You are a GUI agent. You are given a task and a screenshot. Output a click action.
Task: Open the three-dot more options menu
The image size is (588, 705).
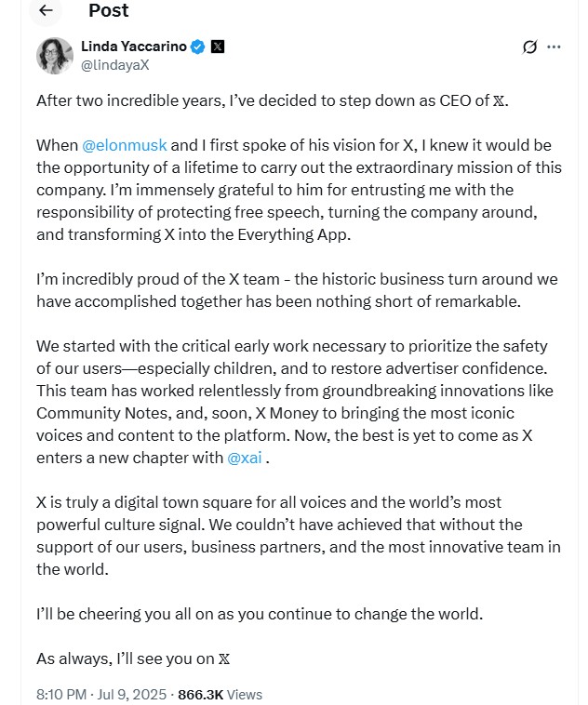(555, 47)
